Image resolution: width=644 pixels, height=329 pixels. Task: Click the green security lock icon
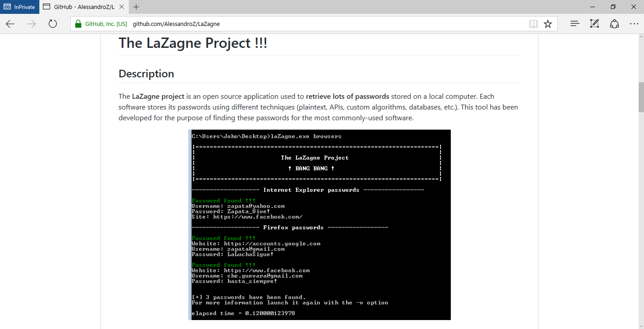click(78, 24)
